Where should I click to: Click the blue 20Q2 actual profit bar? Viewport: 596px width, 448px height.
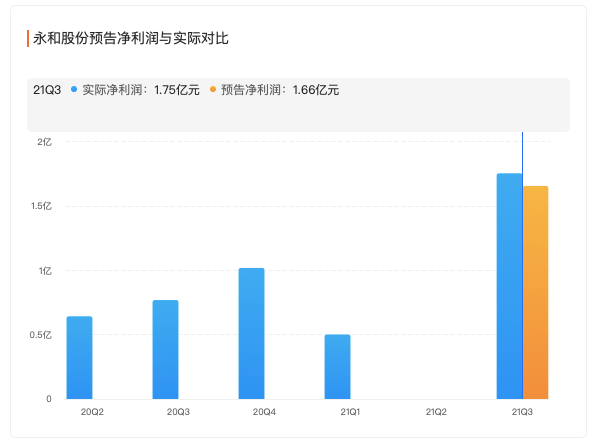coord(79,358)
